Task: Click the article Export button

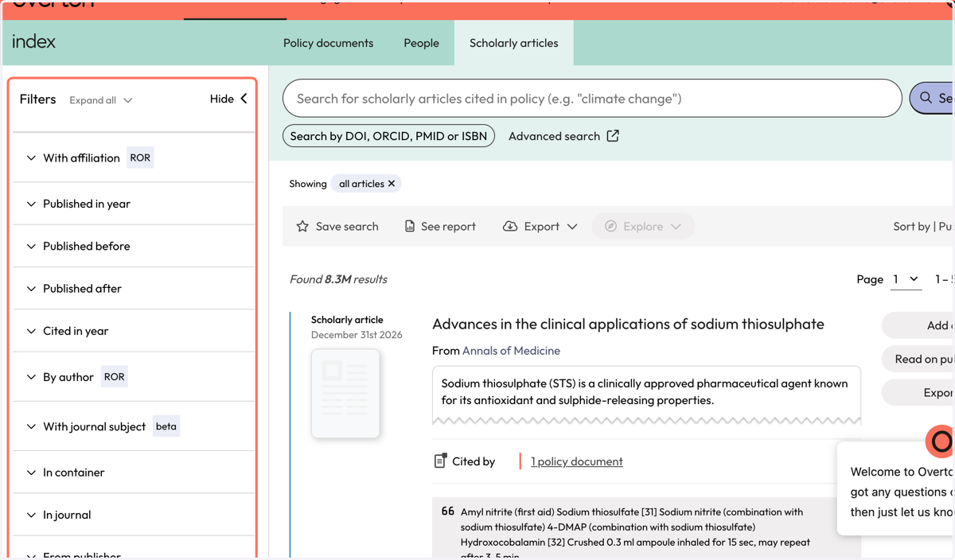Action: click(918, 393)
